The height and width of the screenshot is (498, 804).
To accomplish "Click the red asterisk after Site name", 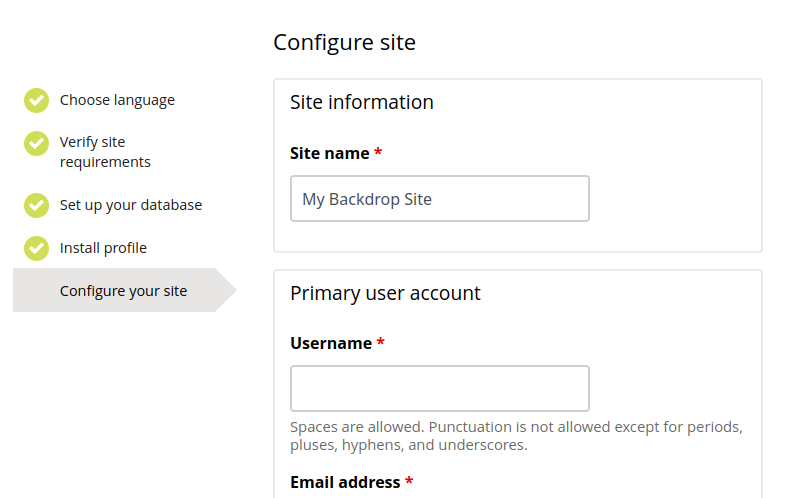I will (378, 154).
